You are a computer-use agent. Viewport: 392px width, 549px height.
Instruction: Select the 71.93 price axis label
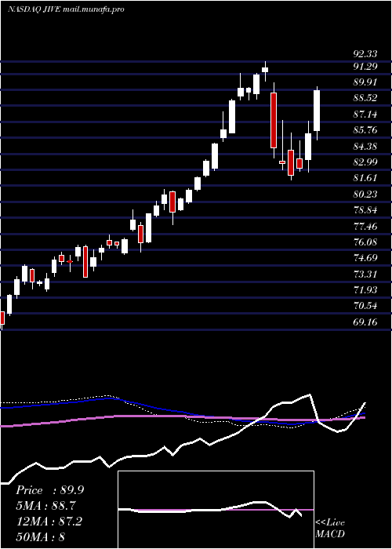(x=365, y=290)
